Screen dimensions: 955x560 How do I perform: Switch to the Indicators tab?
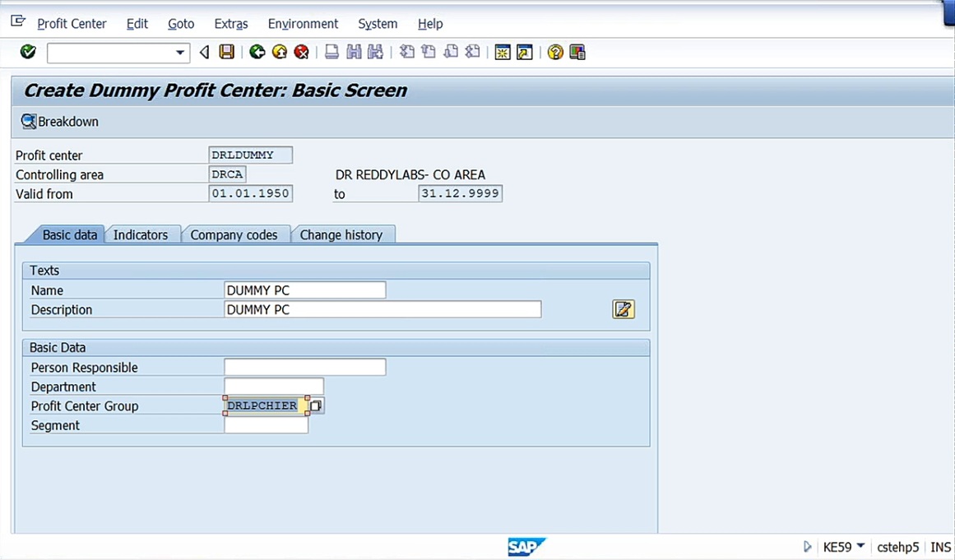(x=141, y=235)
